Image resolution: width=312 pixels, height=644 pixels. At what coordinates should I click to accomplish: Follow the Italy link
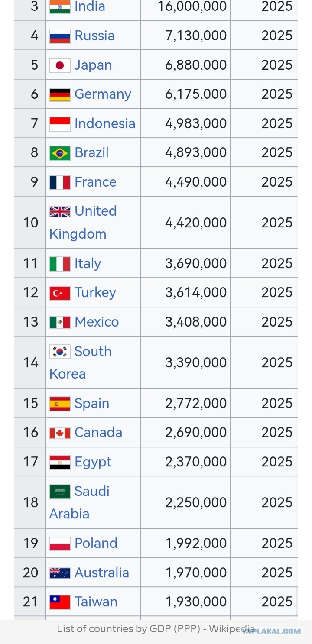pyautogui.click(x=88, y=263)
